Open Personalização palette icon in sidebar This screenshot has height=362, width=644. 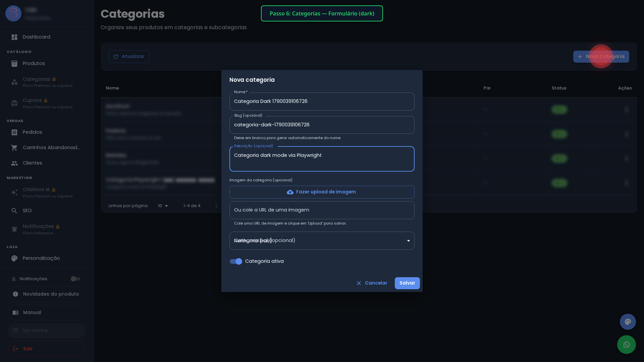point(14,258)
